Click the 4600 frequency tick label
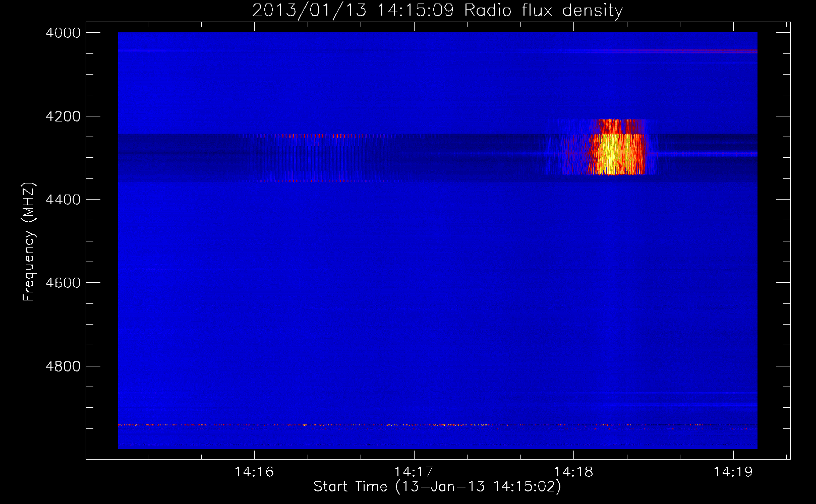 click(63, 283)
